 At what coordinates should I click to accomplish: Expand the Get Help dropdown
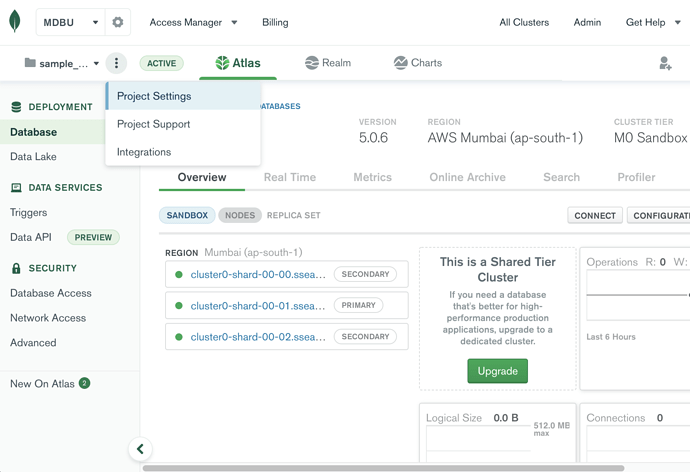[653, 22]
